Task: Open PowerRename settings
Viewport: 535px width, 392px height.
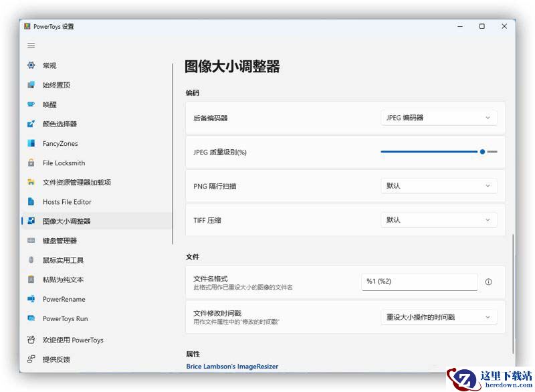Action: (x=98, y=299)
